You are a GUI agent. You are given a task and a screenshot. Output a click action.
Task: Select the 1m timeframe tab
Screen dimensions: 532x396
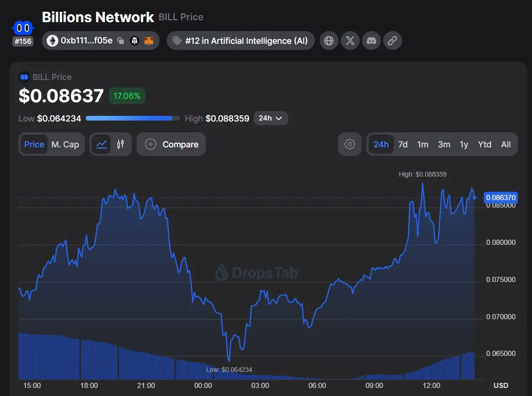423,144
